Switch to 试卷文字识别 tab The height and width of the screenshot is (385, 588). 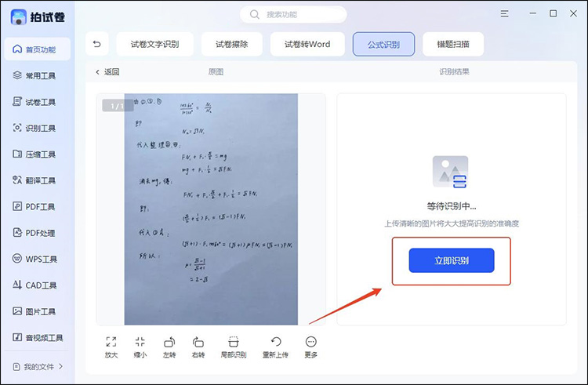coord(155,44)
